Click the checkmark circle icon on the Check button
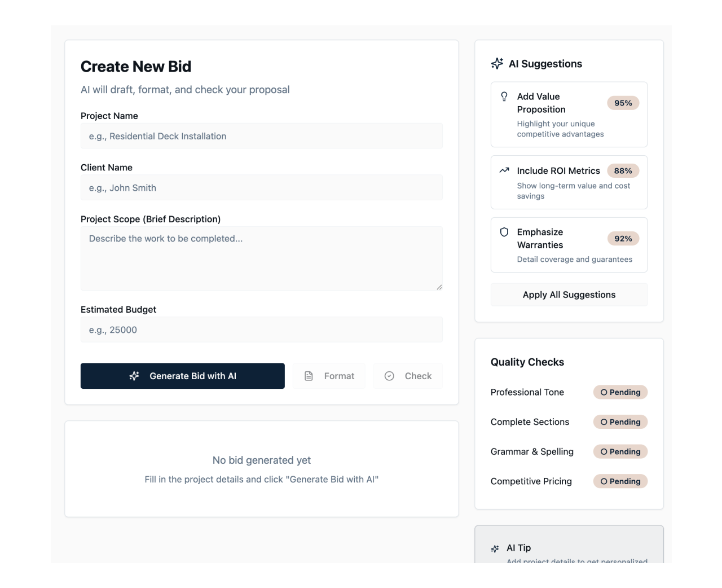722x588 pixels. pyautogui.click(x=389, y=375)
